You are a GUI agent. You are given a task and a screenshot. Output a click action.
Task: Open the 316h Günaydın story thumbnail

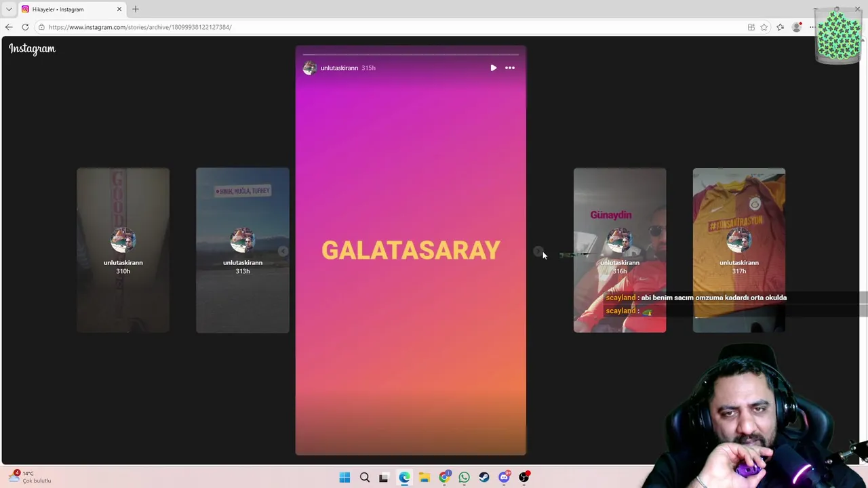point(620,250)
